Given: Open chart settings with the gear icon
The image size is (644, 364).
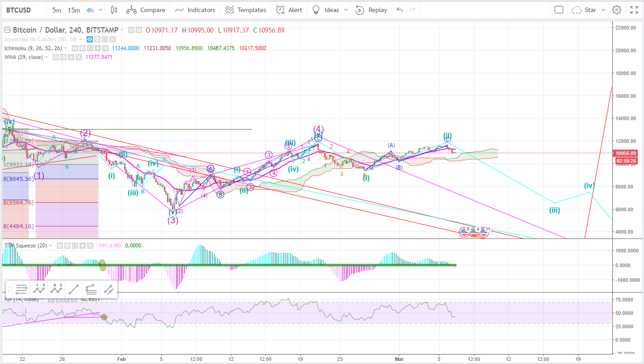Looking at the screenshot, I should pos(617,9).
